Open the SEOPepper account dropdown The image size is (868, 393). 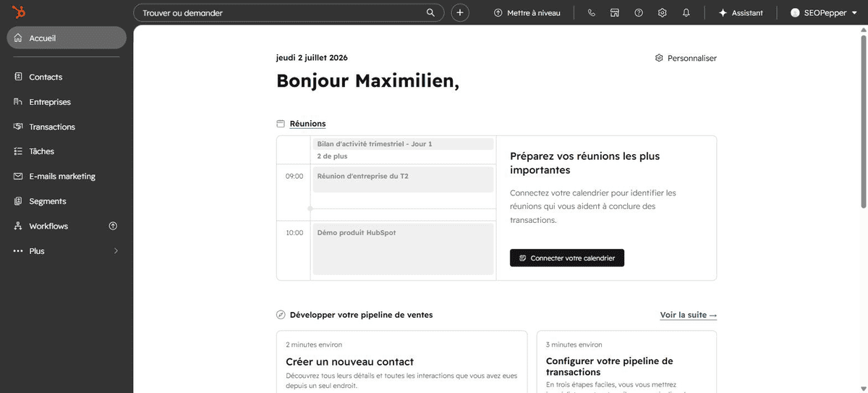[x=825, y=12]
